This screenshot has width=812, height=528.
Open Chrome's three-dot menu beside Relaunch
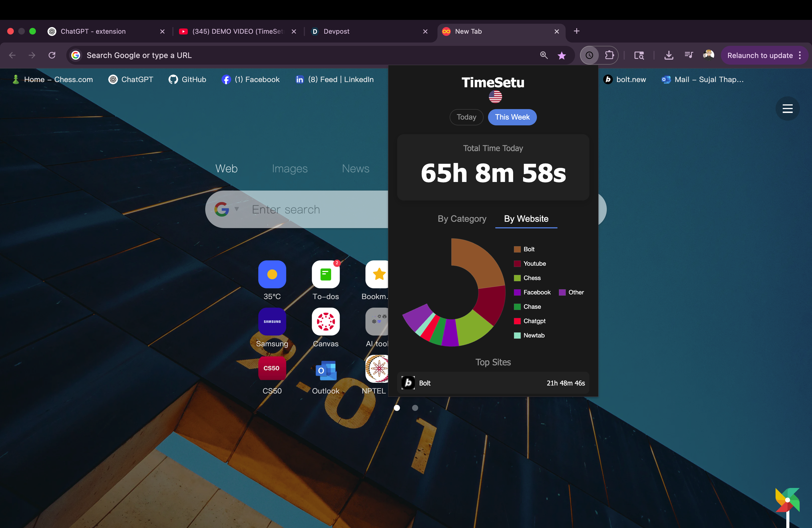(x=800, y=55)
